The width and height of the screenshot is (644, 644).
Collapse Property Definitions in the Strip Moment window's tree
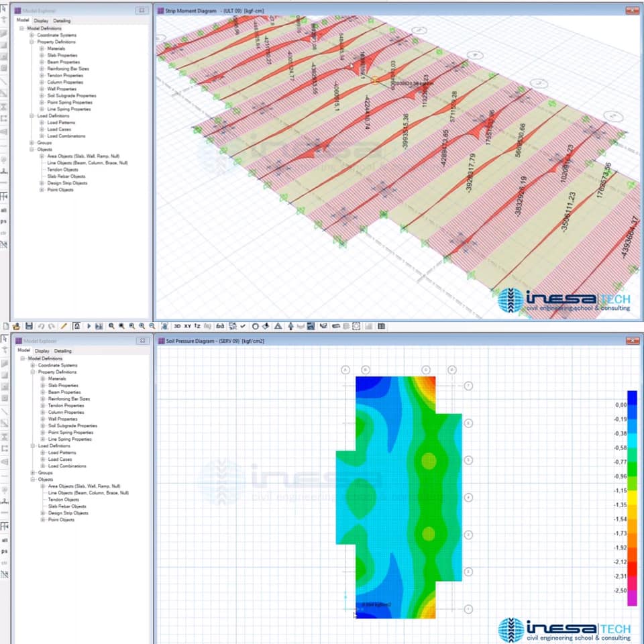[32, 42]
